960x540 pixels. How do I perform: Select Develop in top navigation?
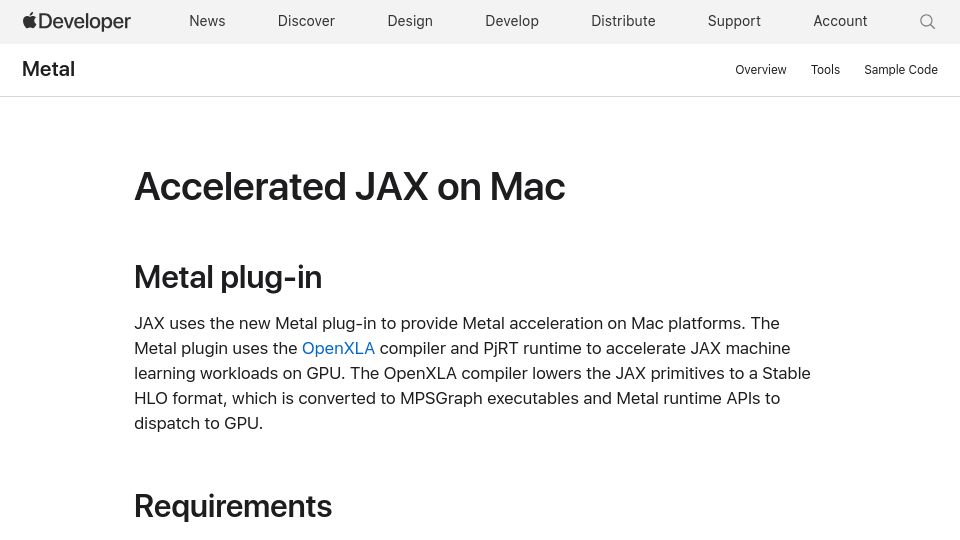click(512, 21)
